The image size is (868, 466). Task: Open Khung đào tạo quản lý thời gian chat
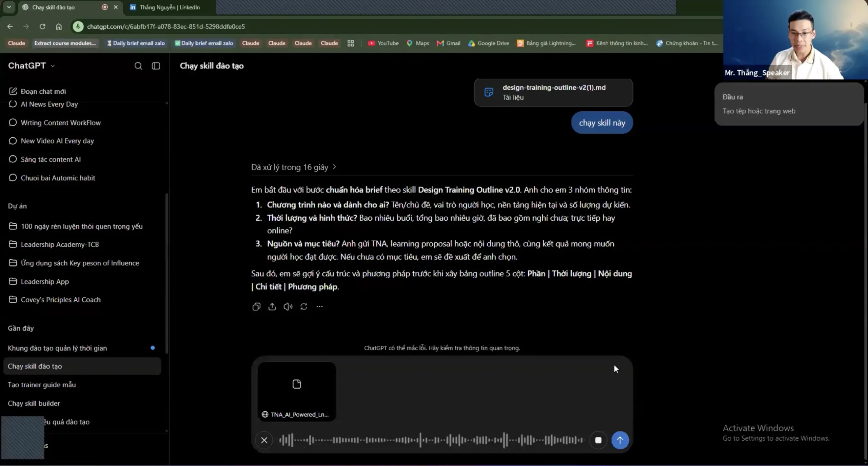tap(81, 348)
